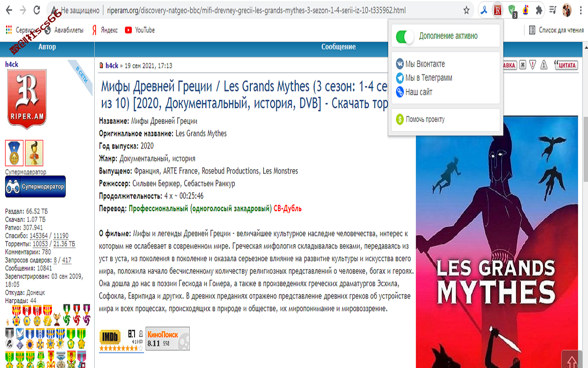588x368 pixels.
Task: Click the red exclamation triangle post icon
Action: click(x=533, y=65)
